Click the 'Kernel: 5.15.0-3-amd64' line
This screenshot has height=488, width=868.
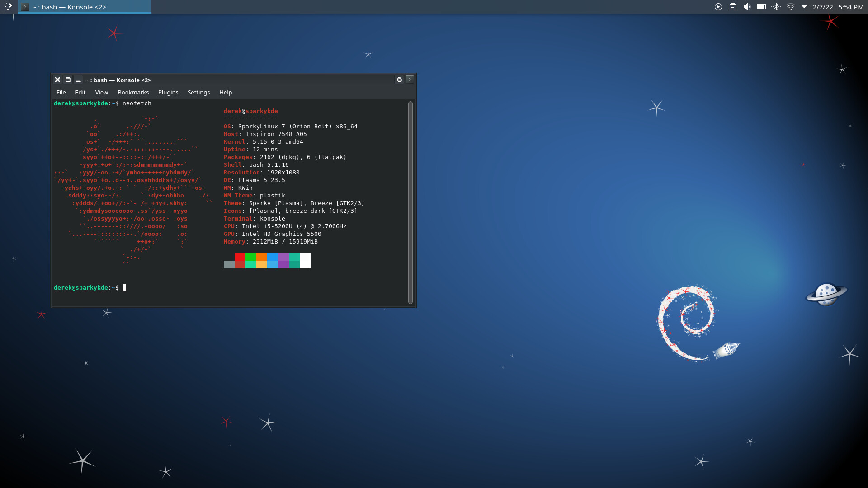(264, 142)
